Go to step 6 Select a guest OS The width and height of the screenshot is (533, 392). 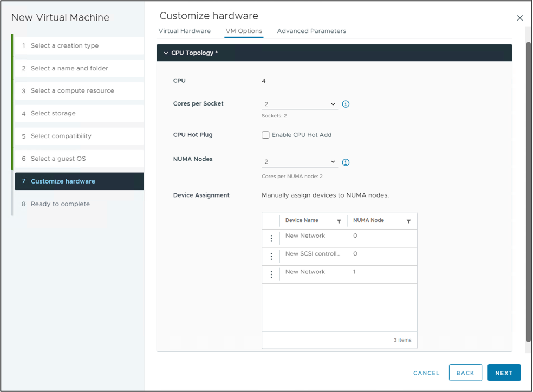pos(58,159)
